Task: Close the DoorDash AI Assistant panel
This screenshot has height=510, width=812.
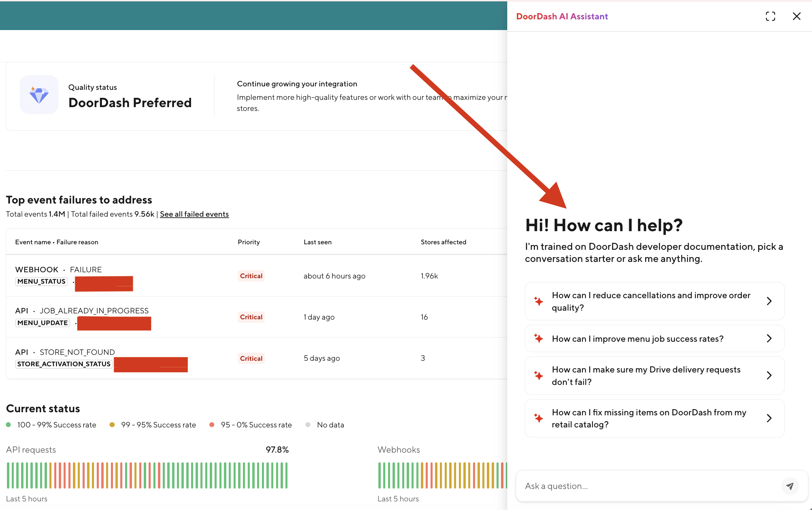Action: (796, 16)
